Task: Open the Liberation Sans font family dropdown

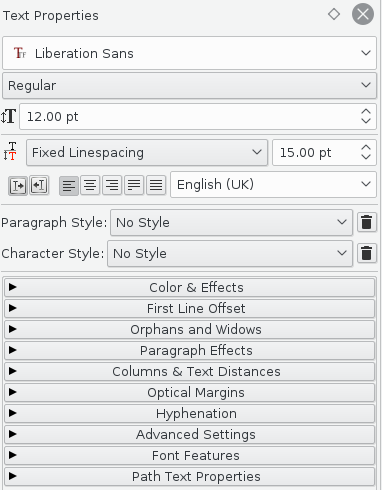Action: coord(189,53)
